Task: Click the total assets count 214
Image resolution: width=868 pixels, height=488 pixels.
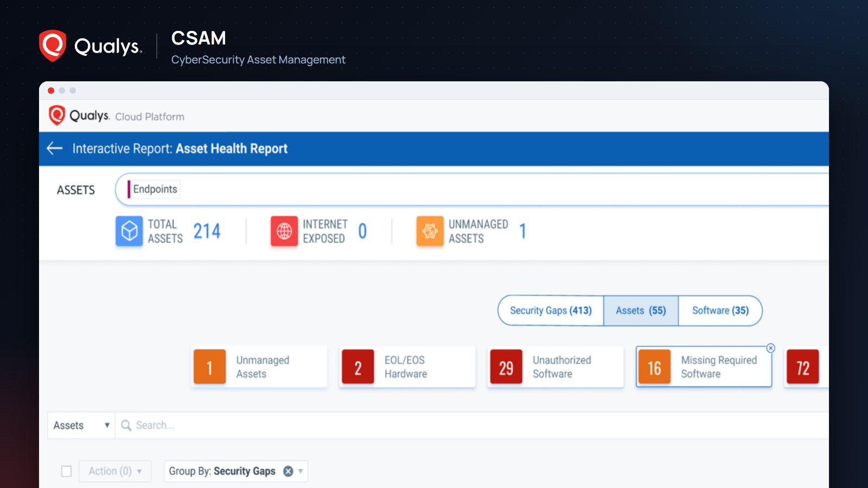Action: (x=207, y=231)
